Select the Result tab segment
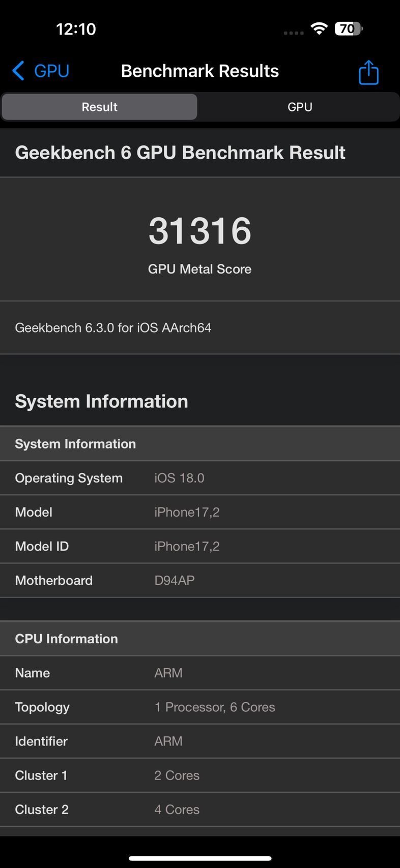400x868 pixels. pos(99,107)
